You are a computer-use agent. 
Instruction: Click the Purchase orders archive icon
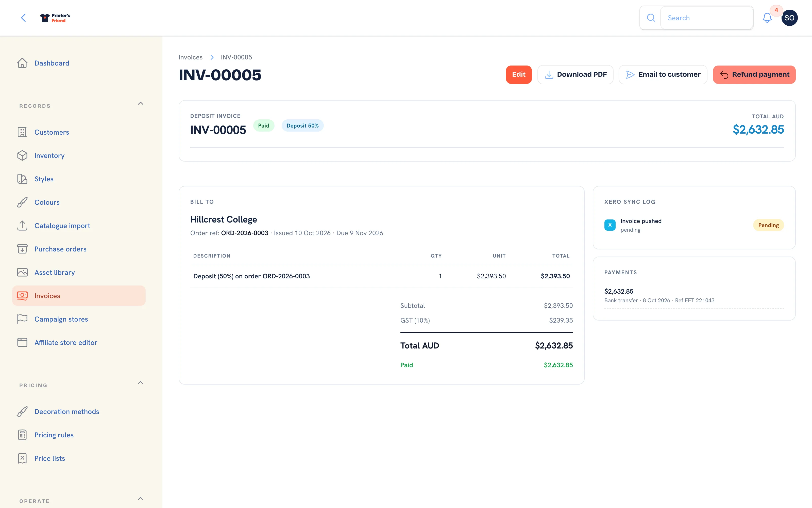[22, 249]
